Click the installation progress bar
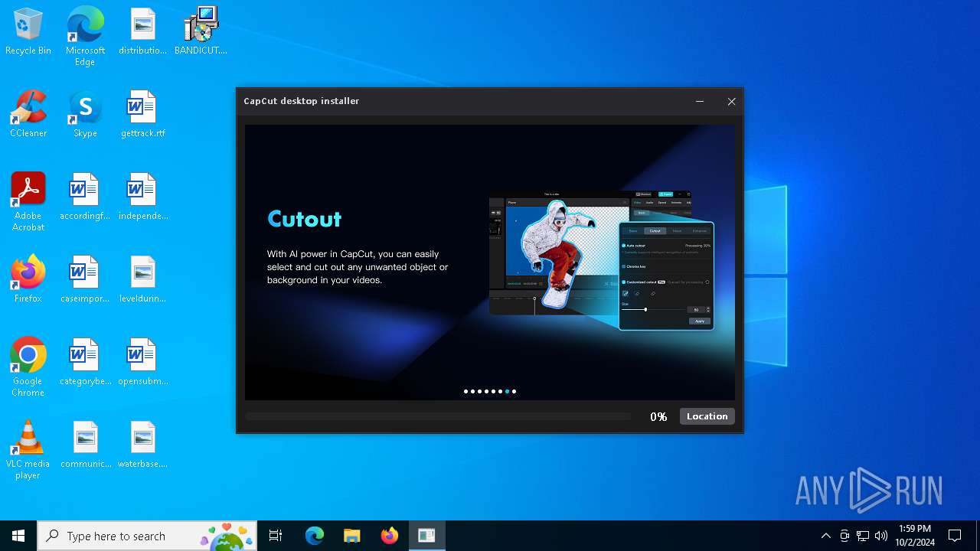Image resolution: width=980 pixels, height=551 pixels. coord(438,416)
